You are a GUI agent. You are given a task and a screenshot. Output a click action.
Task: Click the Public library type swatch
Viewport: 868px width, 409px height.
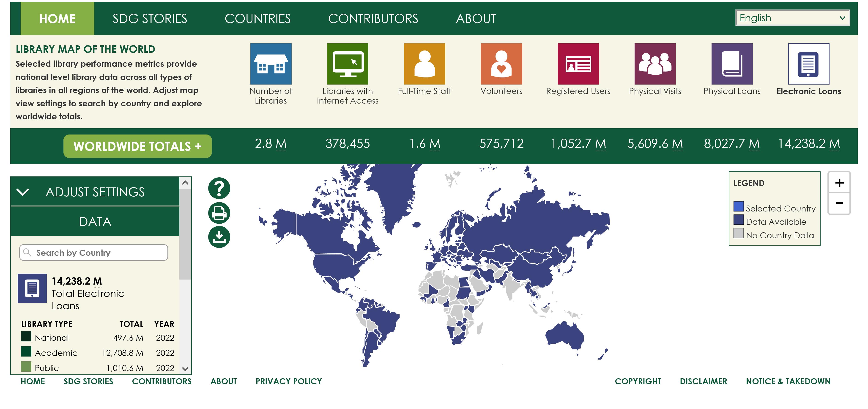pyautogui.click(x=26, y=367)
